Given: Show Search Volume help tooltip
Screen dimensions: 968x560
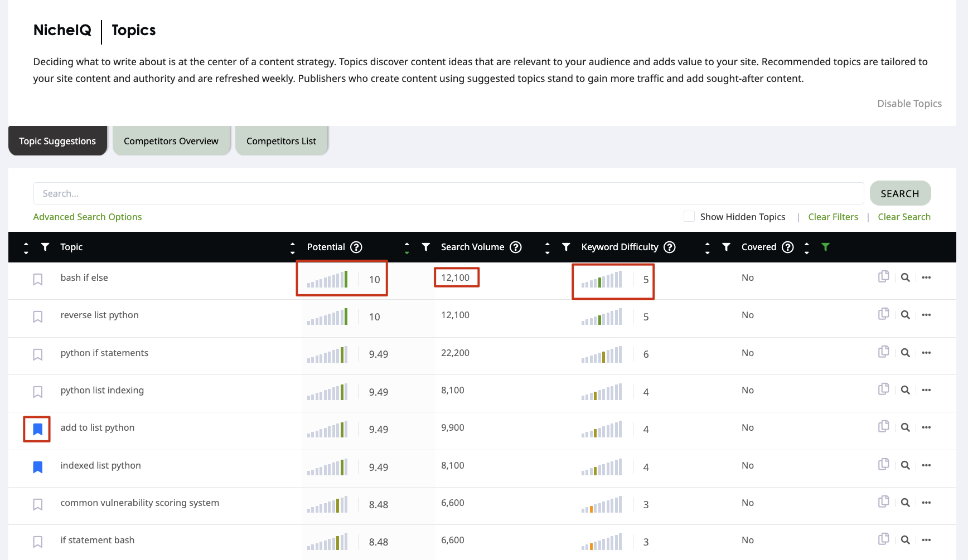Looking at the screenshot, I should tap(516, 247).
